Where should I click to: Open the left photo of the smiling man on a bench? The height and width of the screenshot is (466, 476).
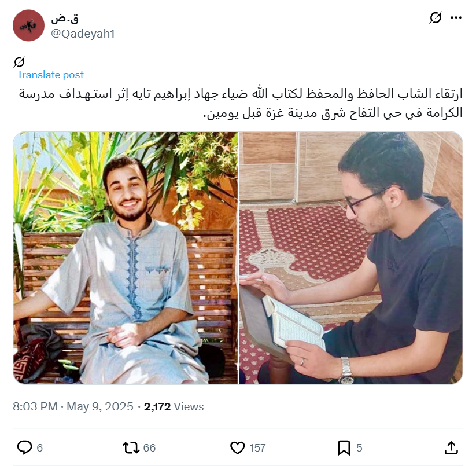pos(126,258)
